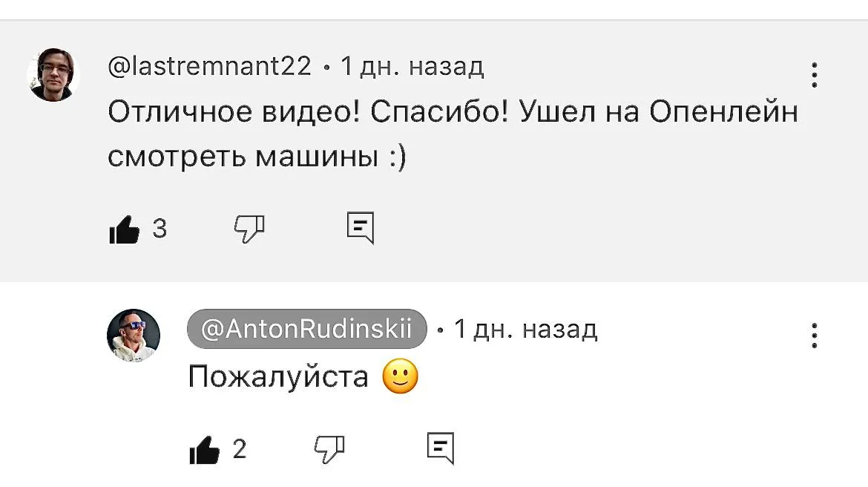Click the like count "3"
This screenshot has width=868, height=487.
pos(160,229)
